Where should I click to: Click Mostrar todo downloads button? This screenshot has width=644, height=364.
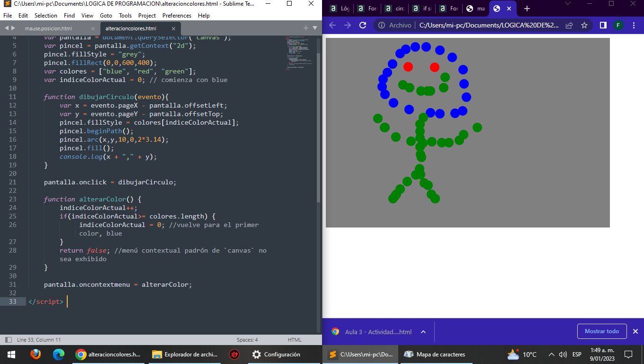tap(602, 331)
